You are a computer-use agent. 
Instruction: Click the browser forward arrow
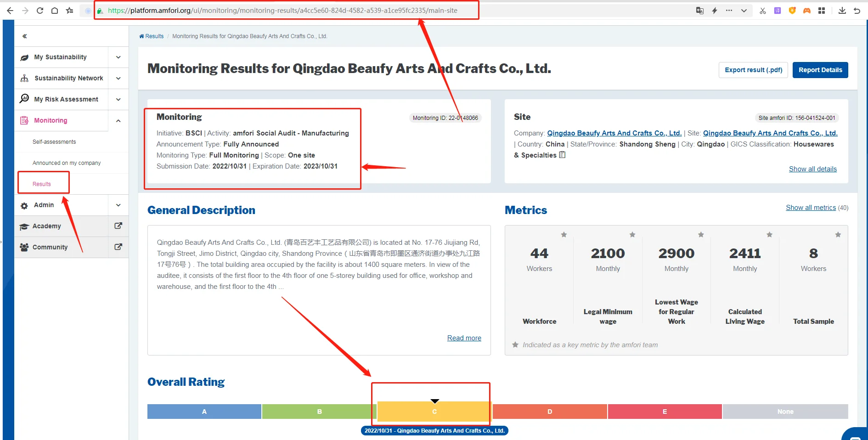(25, 11)
